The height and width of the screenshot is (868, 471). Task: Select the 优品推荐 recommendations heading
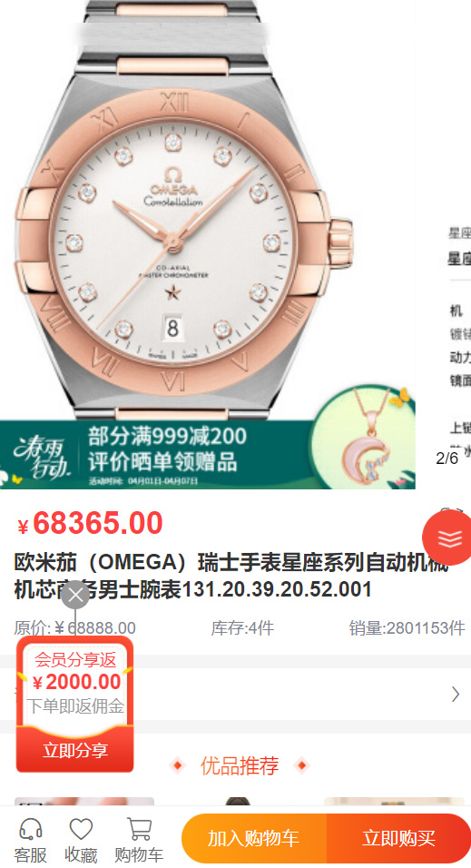(x=240, y=765)
